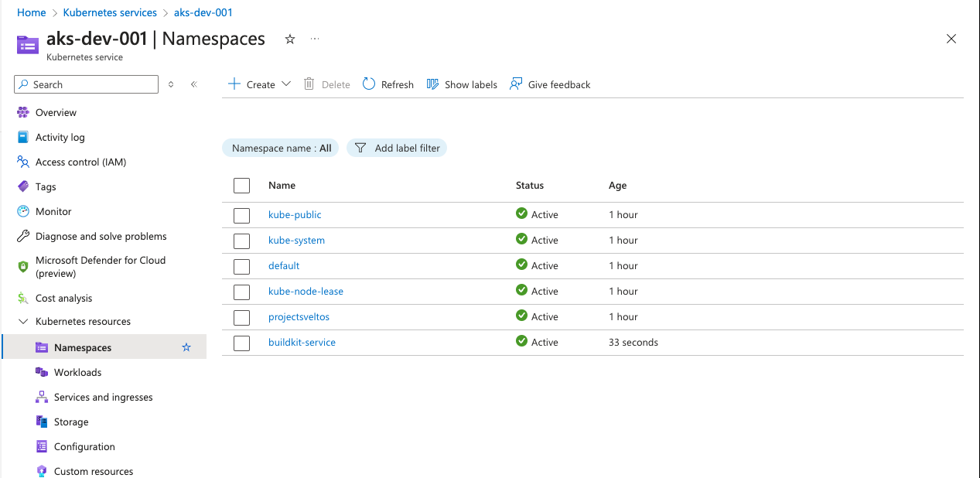The height and width of the screenshot is (478, 980).
Task: Collapse the Kubernetes resources section
Action: (23, 322)
